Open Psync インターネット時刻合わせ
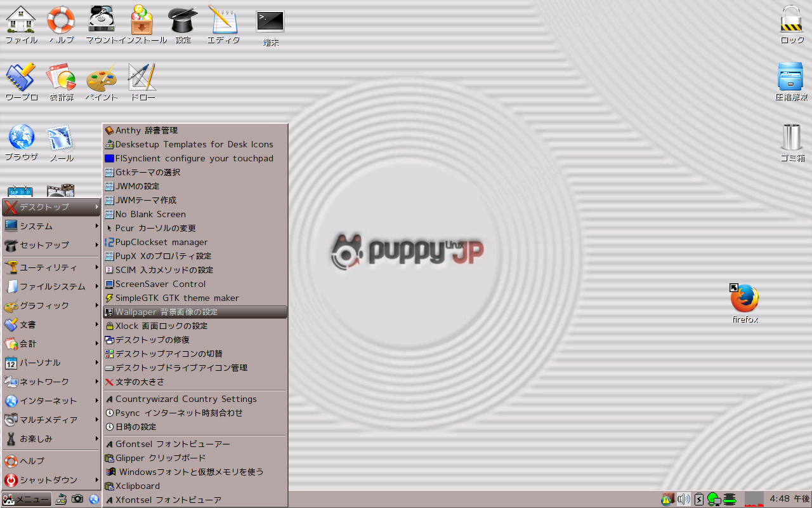Screen dimensions: 812x508 click(x=195, y=413)
